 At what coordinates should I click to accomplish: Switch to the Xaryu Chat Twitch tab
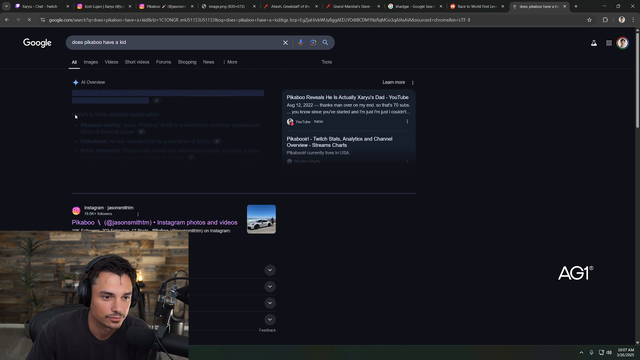pos(39,6)
